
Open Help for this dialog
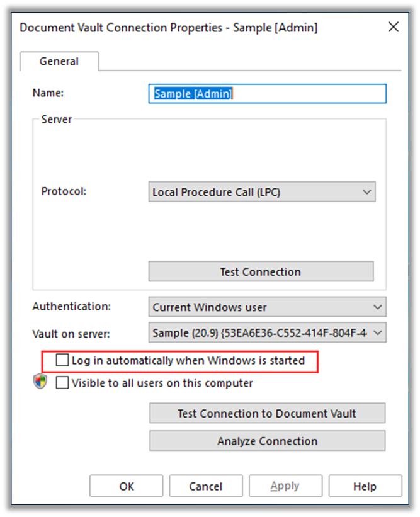tap(365, 486)
